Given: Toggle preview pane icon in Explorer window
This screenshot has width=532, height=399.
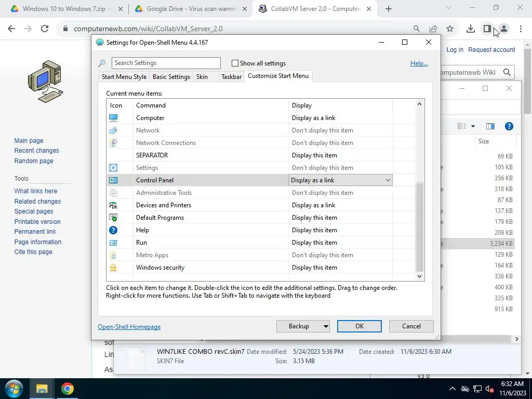Looking at the screenshot, I should [x=490, y=126].
